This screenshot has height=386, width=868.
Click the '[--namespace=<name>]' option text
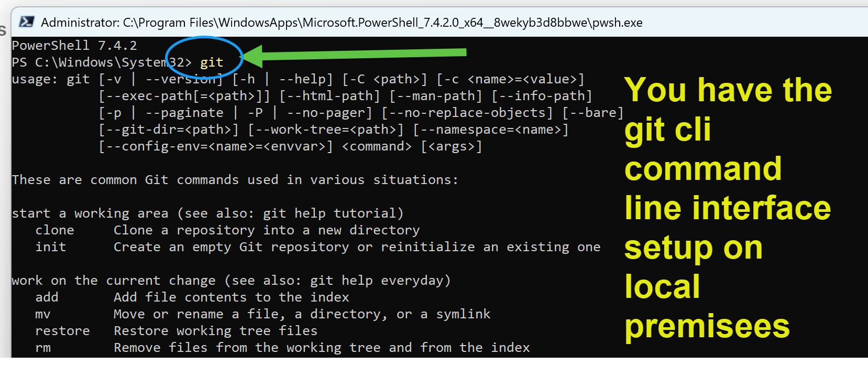tap(491, 130)
